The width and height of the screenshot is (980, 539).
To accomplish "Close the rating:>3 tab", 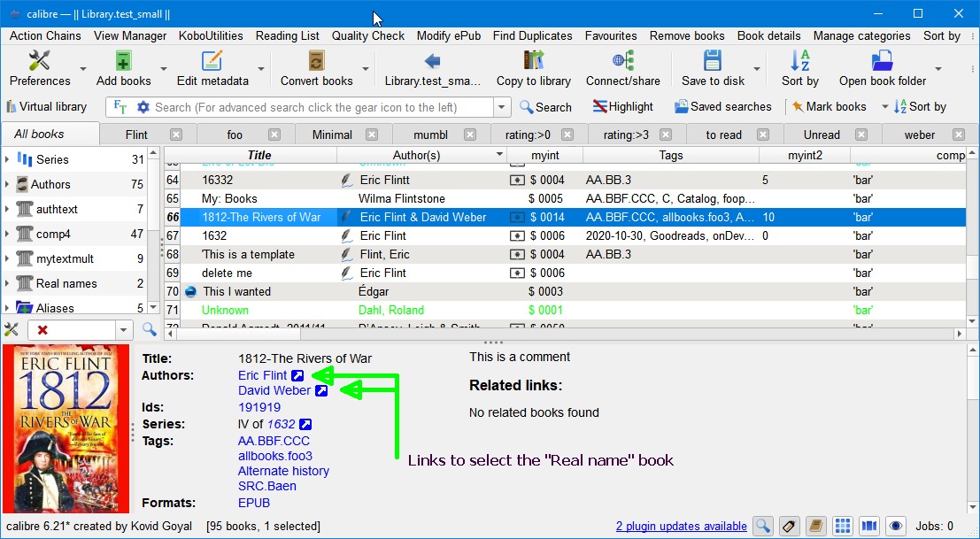I will [x=666, y=135].
